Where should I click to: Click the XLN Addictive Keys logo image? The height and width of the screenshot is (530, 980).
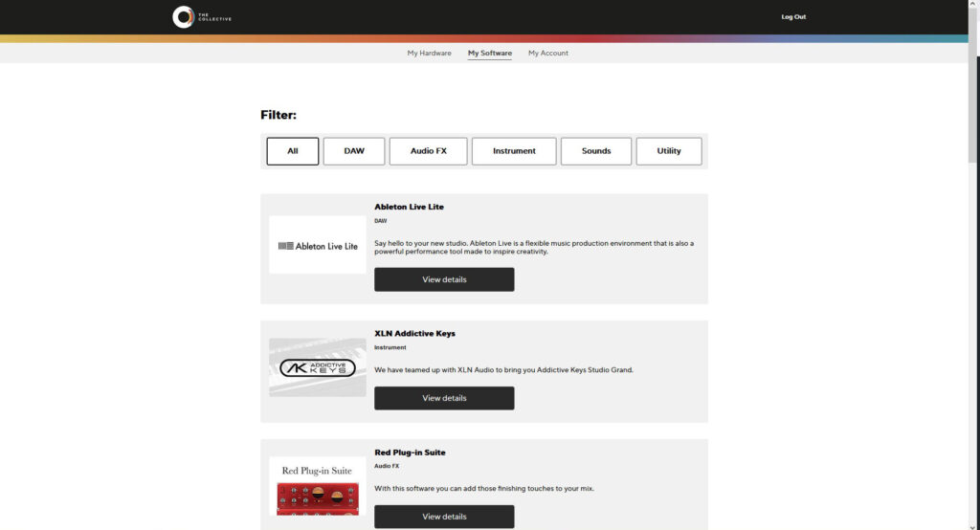click(318, 367)
